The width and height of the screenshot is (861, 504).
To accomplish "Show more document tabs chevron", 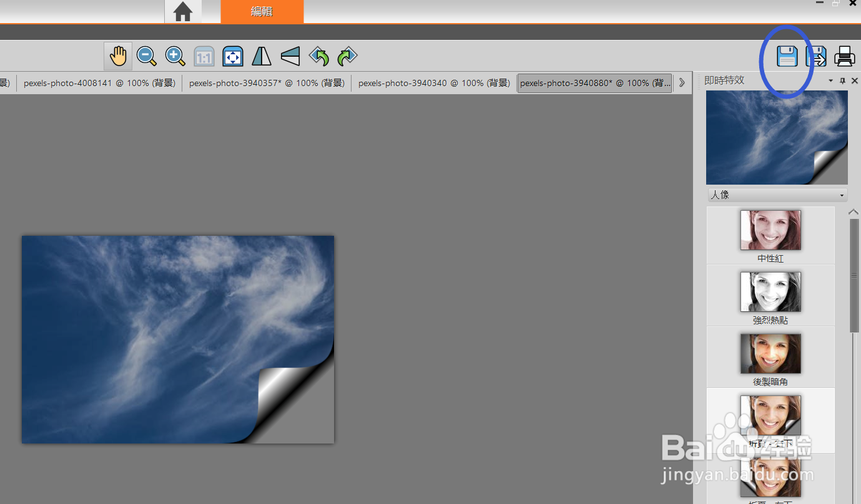I will 682,82.
